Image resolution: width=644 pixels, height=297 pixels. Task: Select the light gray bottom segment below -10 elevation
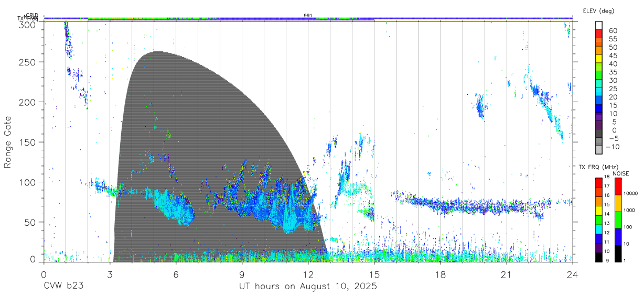pyautogui.click(x=599, y=151)
